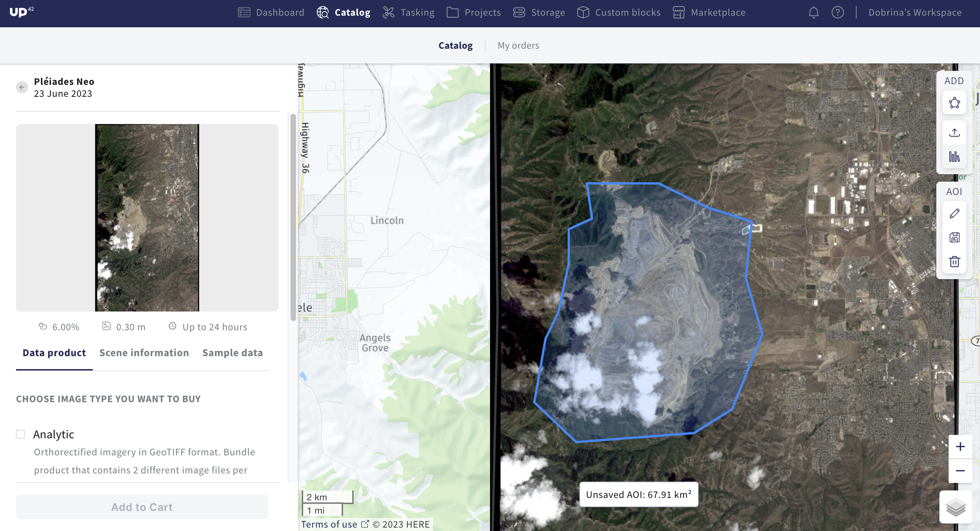Screen dimensions: 980x531
Task: Switch to the Sample data tab
Action: coord(232,353)
